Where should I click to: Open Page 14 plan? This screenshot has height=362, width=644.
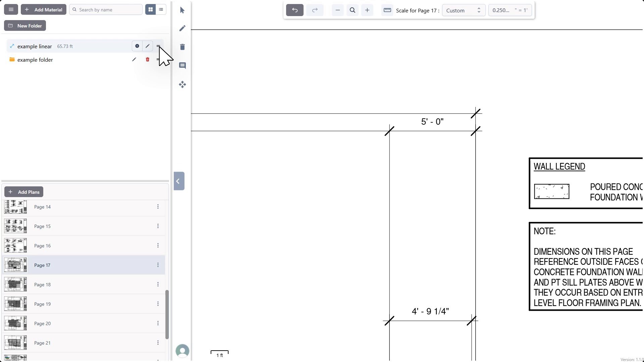84,207
